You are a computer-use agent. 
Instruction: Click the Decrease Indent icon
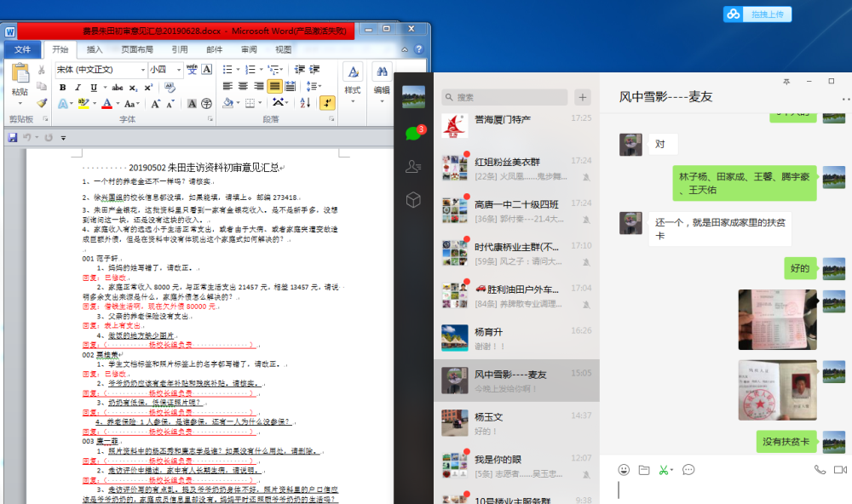299,70
